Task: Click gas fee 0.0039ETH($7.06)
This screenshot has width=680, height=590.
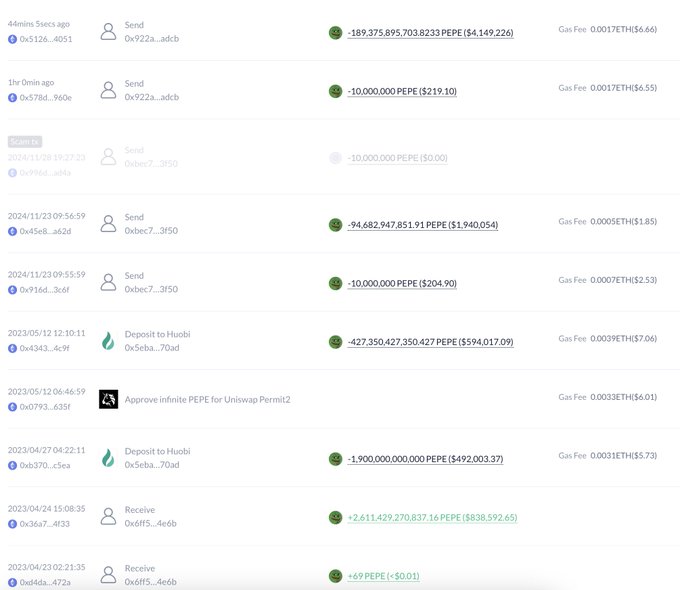Action: 624,338
